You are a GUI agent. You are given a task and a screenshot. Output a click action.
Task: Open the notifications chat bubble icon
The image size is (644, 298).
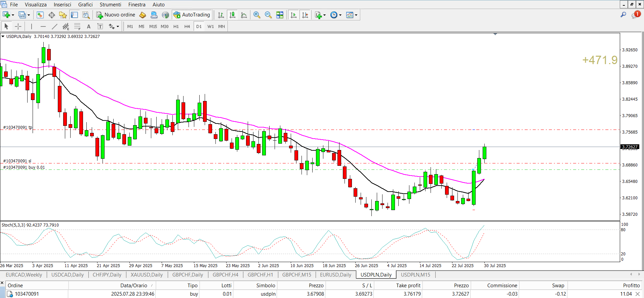tap(636, 15)
